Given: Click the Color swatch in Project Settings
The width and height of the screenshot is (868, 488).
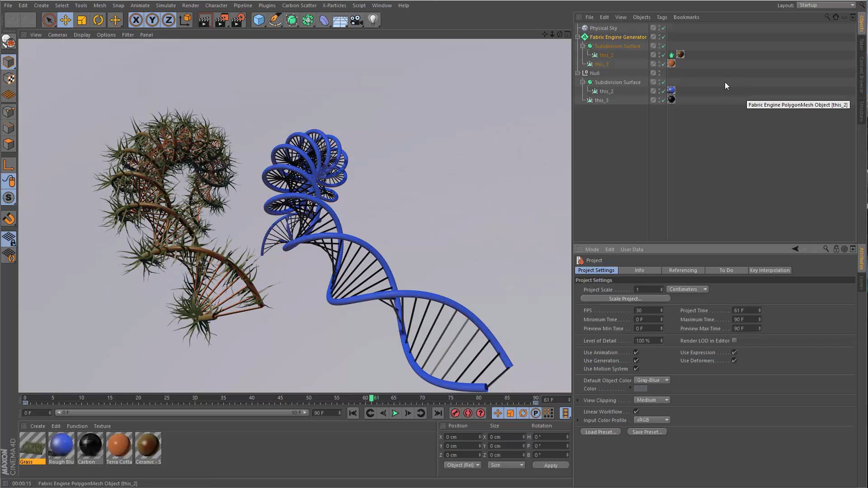Looking at the screenshot, I should [641, 389].
